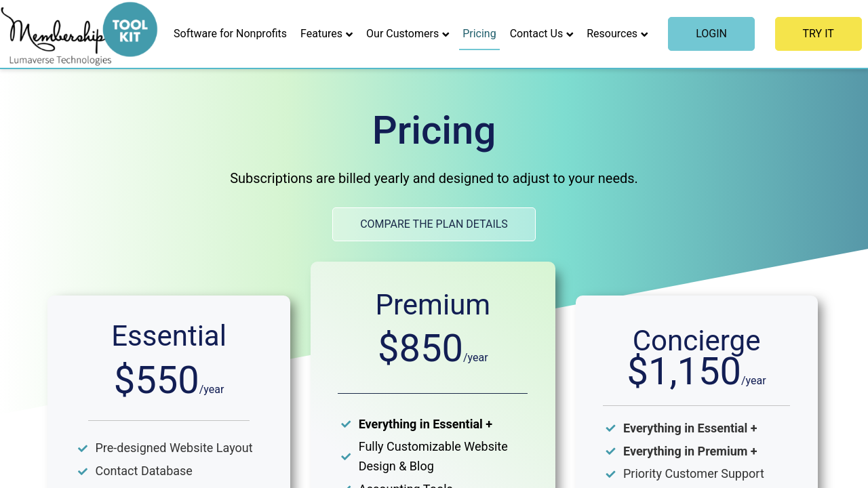Click the Membership Toolkit logo

(x=79, y=34)
